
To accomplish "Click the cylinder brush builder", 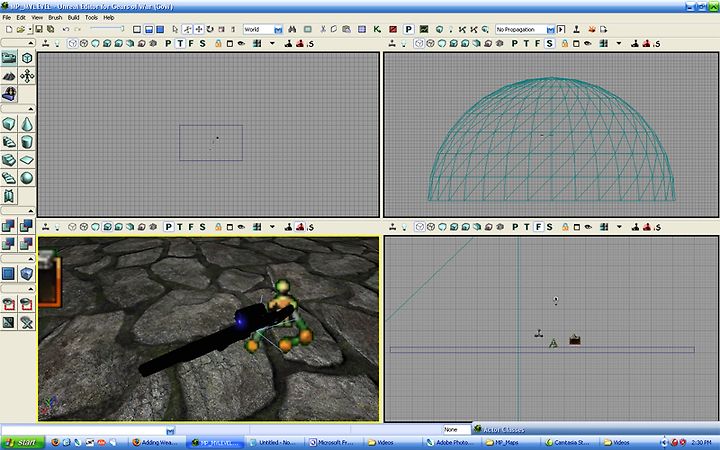I will [27, 142].
